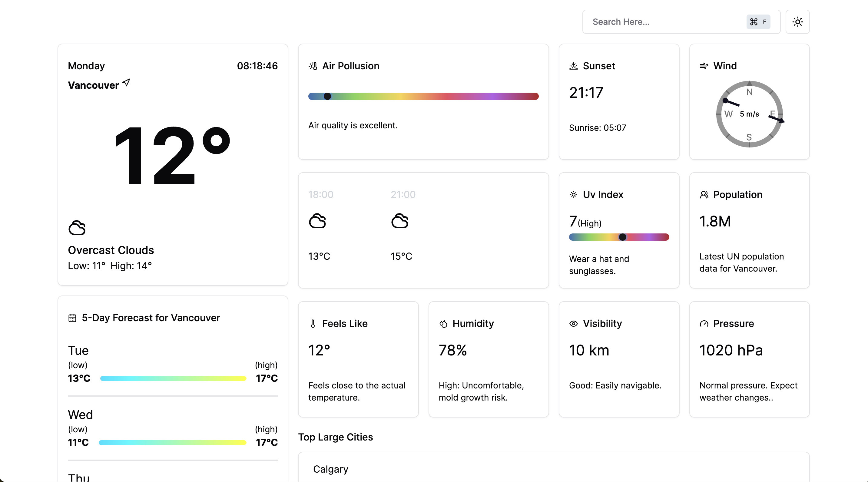
Task: Toggle the light/dark theme sun button
Action: 797,22
